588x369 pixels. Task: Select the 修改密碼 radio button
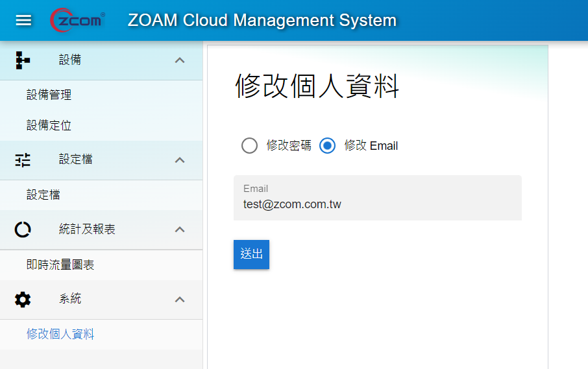point(249,146)
